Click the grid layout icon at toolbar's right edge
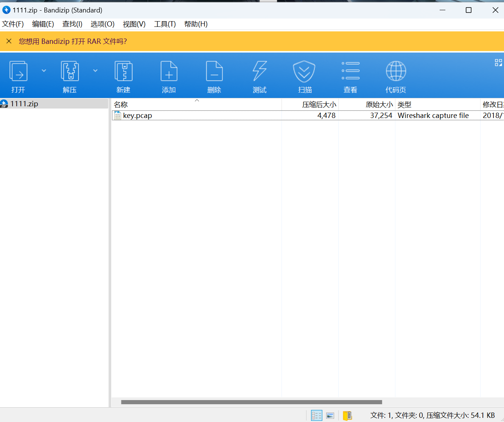Image resolution: width=504 pixels, height=422 pixels. (498, 63)
